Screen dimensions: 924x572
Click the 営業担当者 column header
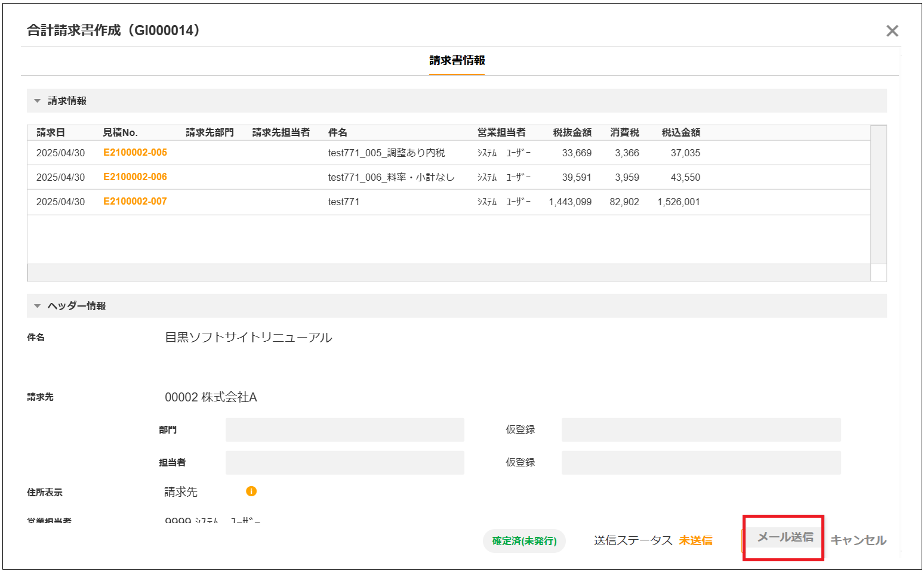[x=501, y=132]
